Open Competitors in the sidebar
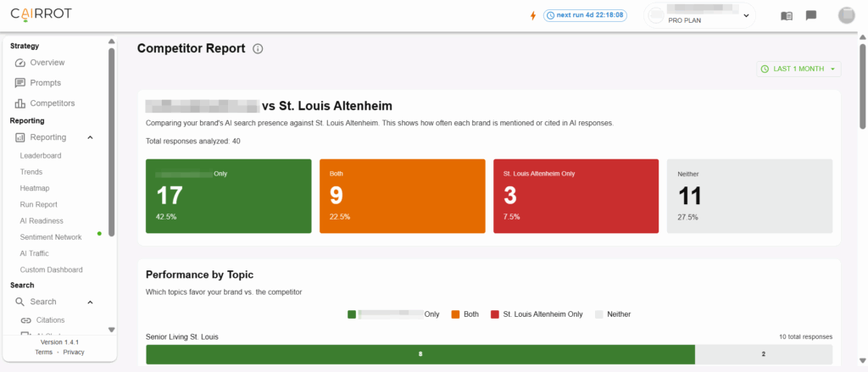 (52, 103)
